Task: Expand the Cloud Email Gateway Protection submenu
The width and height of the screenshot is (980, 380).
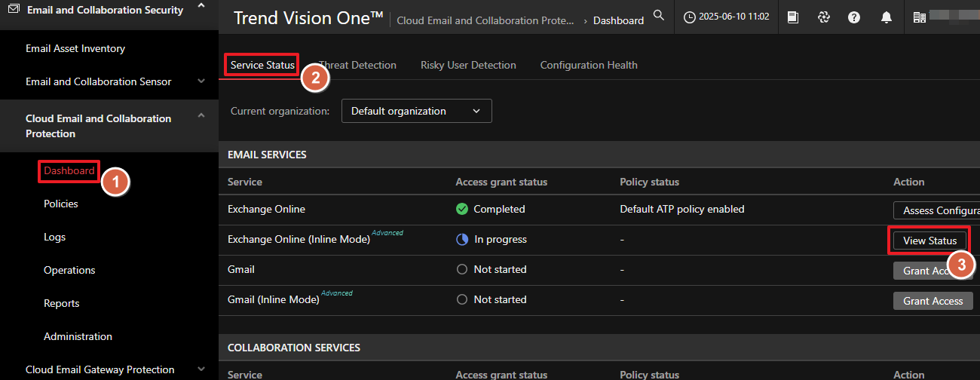Action: click(201, 369)
